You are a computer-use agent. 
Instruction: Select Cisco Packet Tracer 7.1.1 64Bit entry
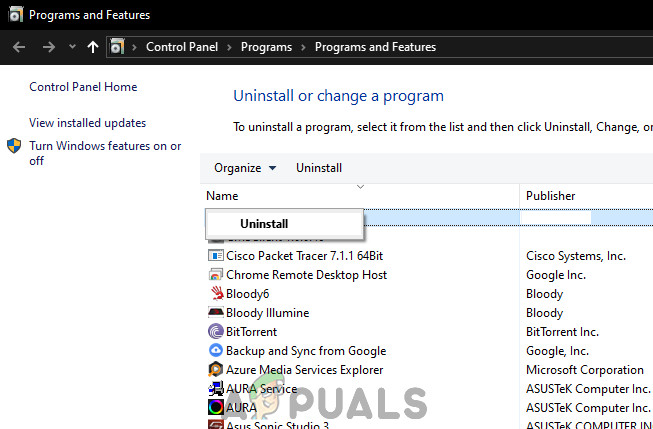[304, 255]
